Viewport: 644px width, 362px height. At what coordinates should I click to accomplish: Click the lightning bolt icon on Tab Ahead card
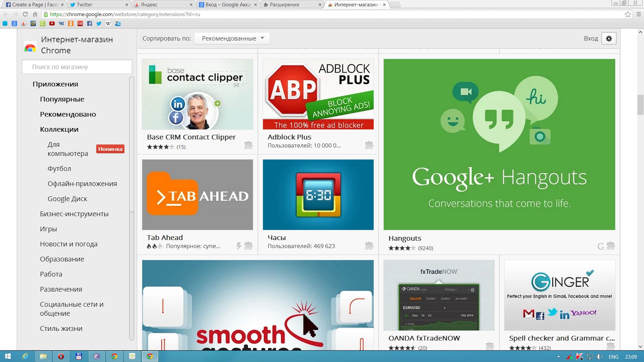pos(239,246)
